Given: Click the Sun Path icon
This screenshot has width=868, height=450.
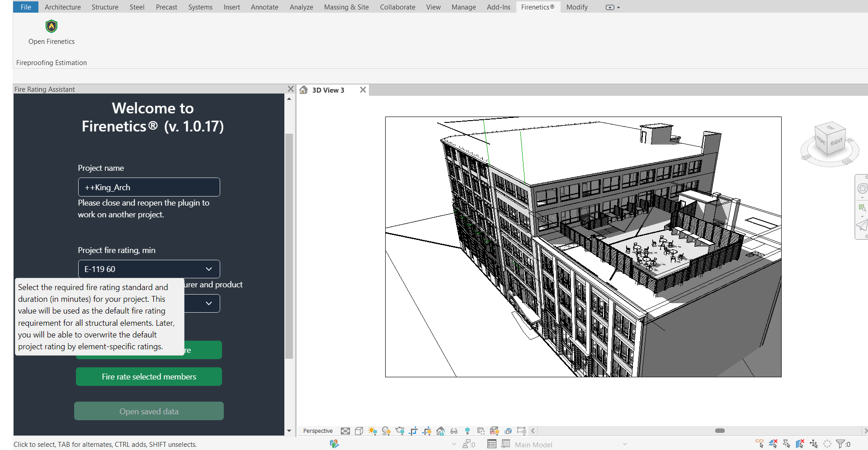Looking at the screenshot, I should tap(373, 431).
